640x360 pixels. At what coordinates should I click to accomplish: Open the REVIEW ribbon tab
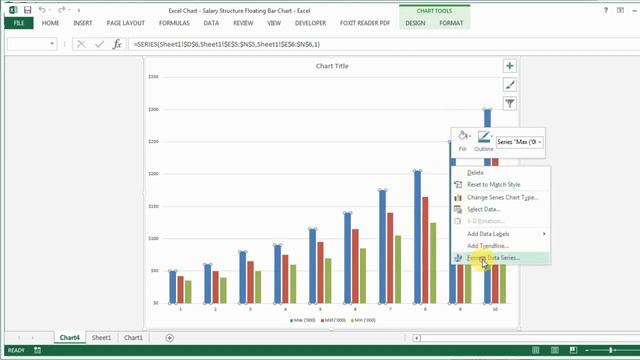click(x=243, y=23)
